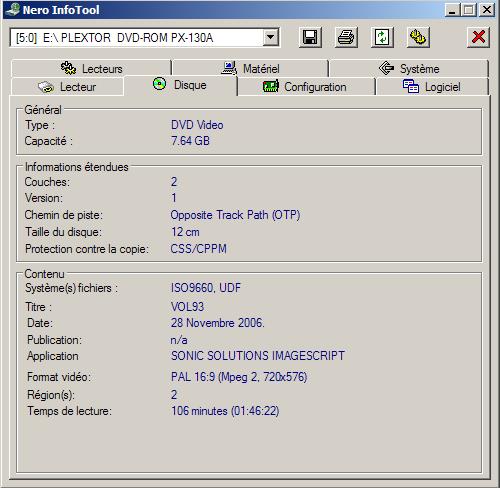Click the 'Protection contre la copie:' label
The height and width of the screenshot is (488, 500).
click(87, 249)
